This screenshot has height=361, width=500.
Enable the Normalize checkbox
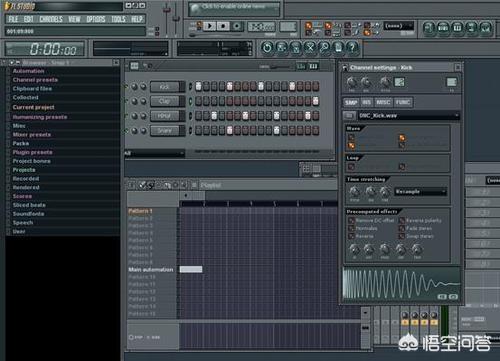click(351, 228)
